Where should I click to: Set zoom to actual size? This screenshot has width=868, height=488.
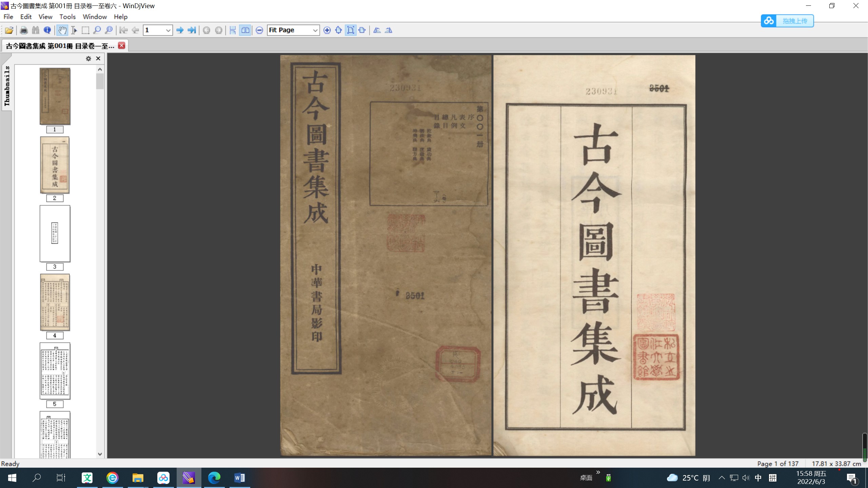coord(338,30)
